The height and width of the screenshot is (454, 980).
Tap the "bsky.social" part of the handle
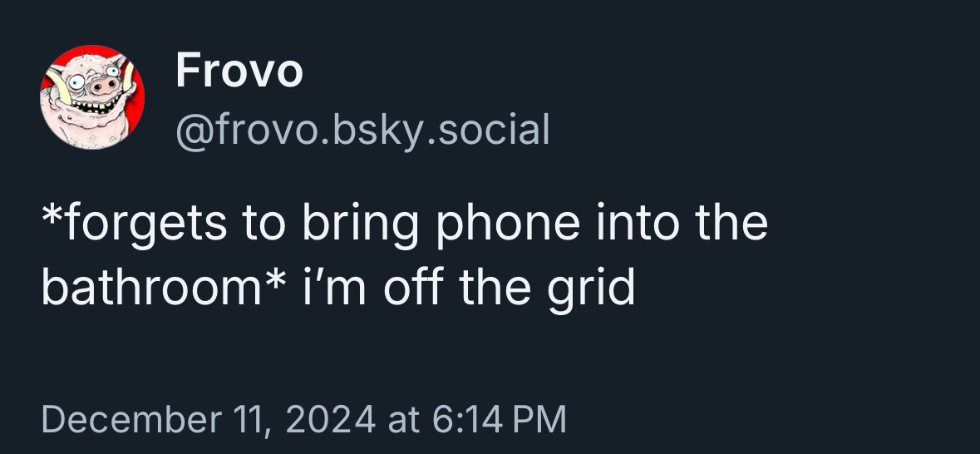(441, 131)
